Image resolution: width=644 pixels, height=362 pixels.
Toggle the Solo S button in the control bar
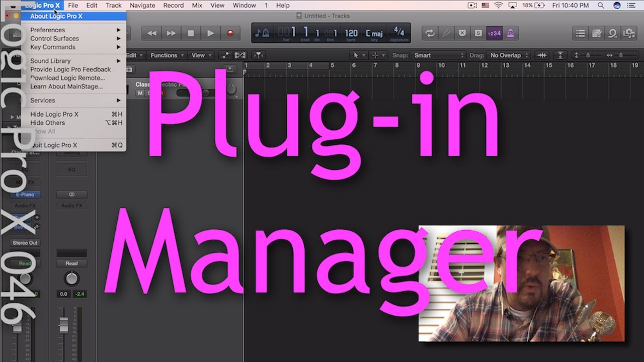point(478,34)
